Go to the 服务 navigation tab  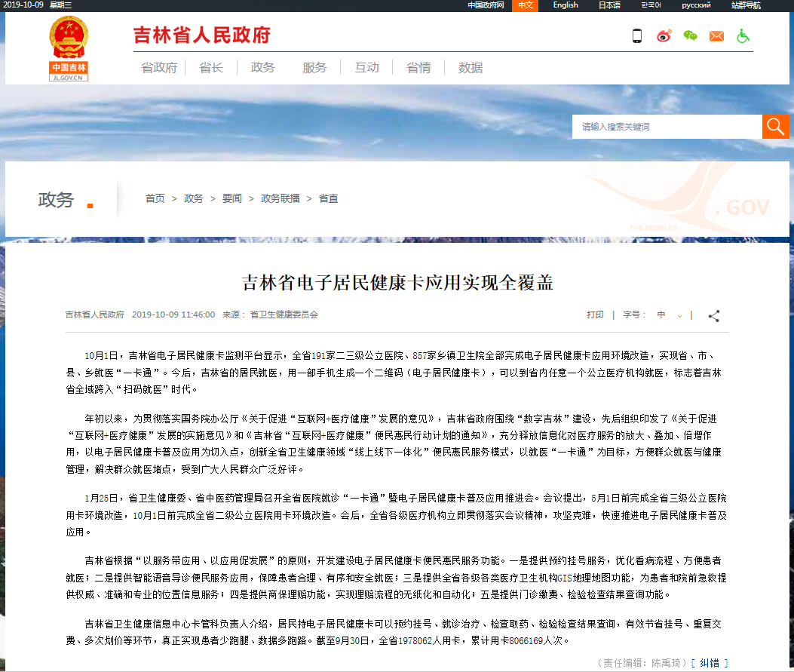click(314, 68)
